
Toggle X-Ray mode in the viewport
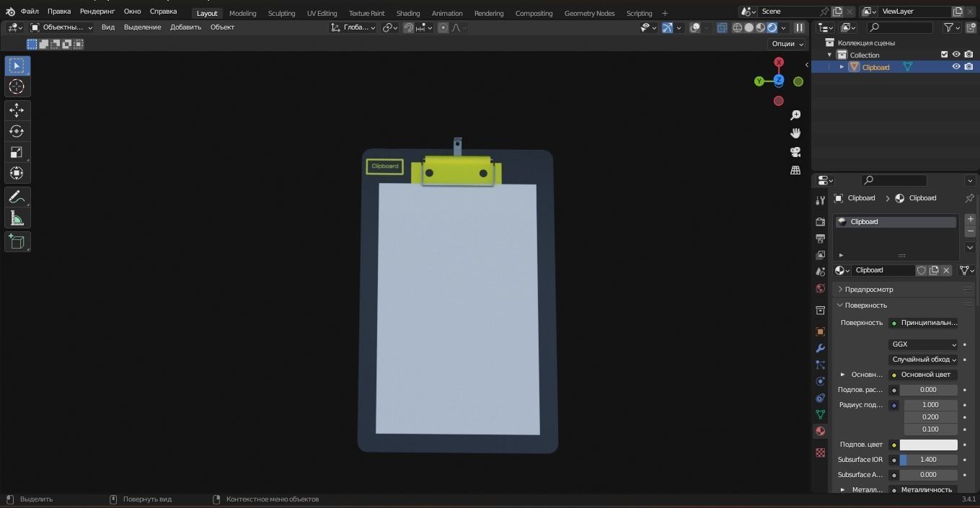coord(723,27)
